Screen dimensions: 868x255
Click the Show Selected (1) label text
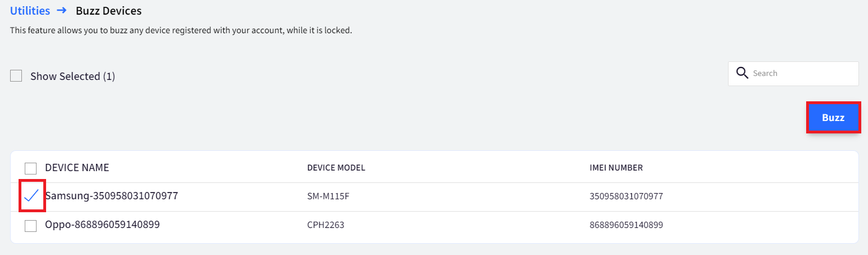point(73,76)
